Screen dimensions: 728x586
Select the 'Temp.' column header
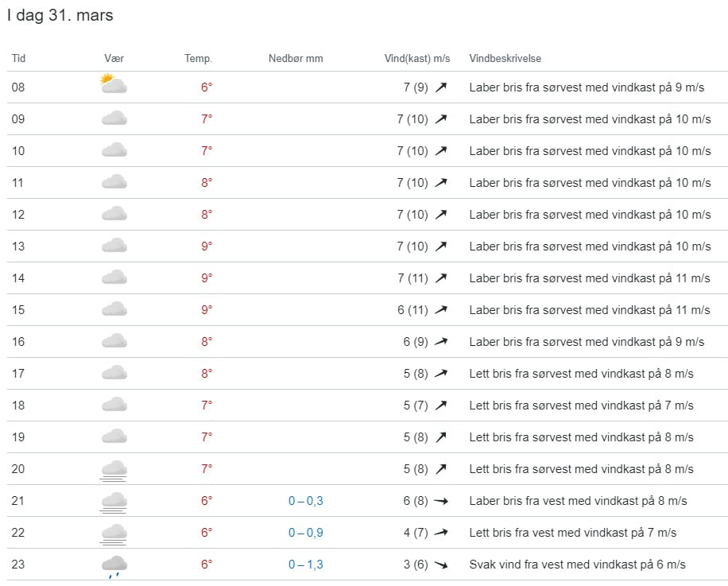point(198,59)
